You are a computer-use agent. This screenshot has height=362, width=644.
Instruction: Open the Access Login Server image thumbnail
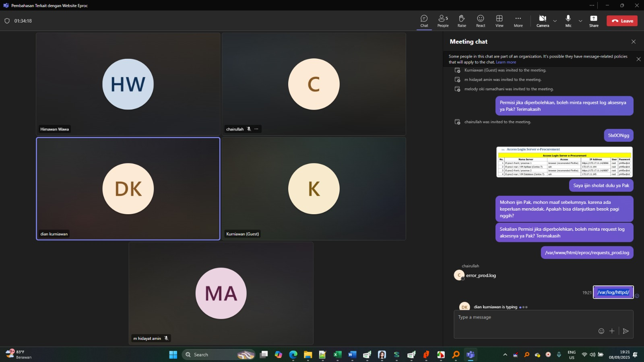pyautogui.click(x=564, y=162)
